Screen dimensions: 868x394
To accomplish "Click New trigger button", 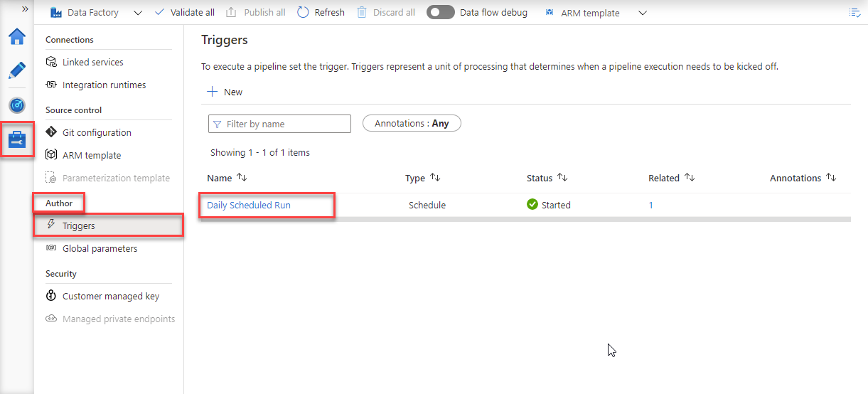I will (x=225, y=92).
